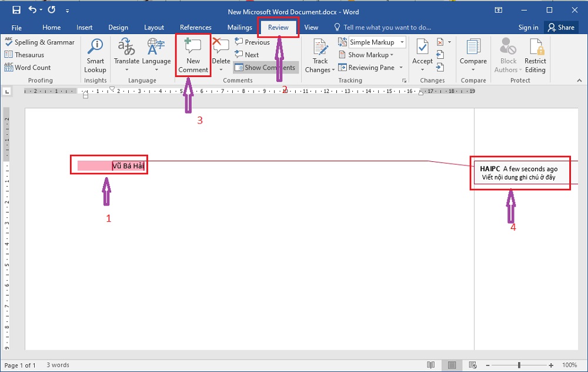Viewport: 588px width, 372px height.
Task: Click the Sign in link
Action: tap(528, 28)
